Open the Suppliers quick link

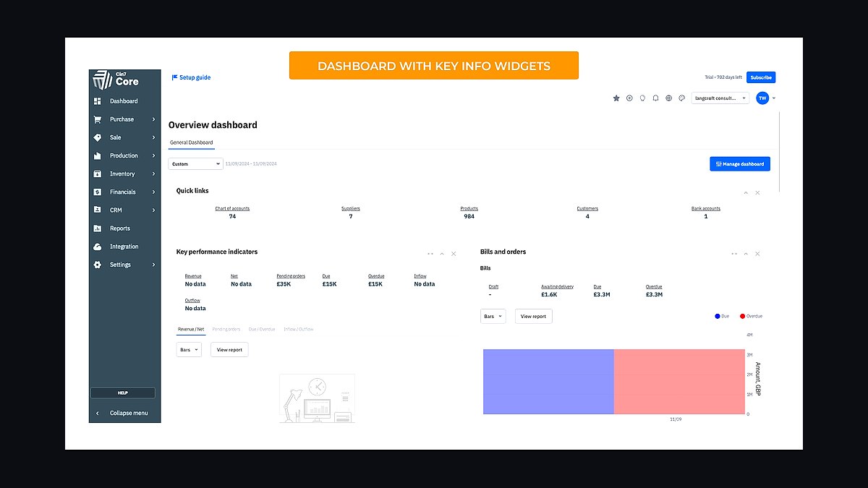[x=351, y=208]
